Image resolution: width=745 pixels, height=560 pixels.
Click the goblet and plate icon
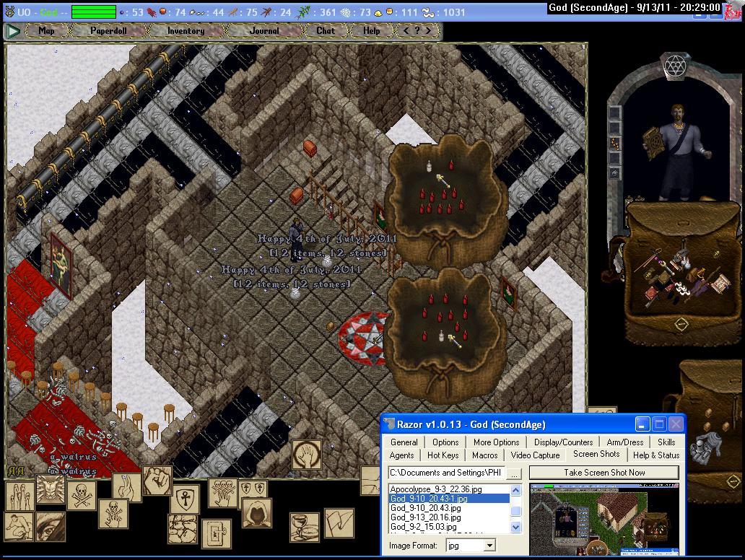(x=303, y=527)
